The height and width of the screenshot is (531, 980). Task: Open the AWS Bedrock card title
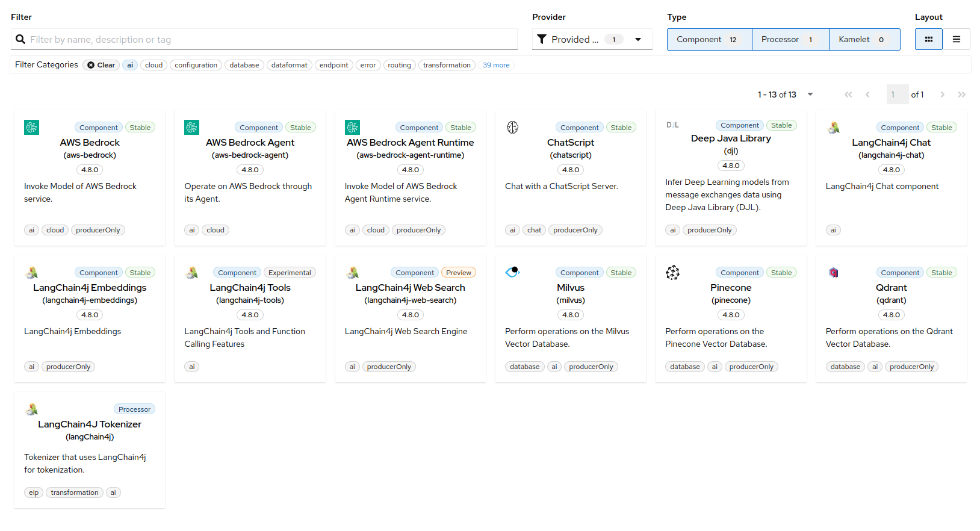(90, 143)
